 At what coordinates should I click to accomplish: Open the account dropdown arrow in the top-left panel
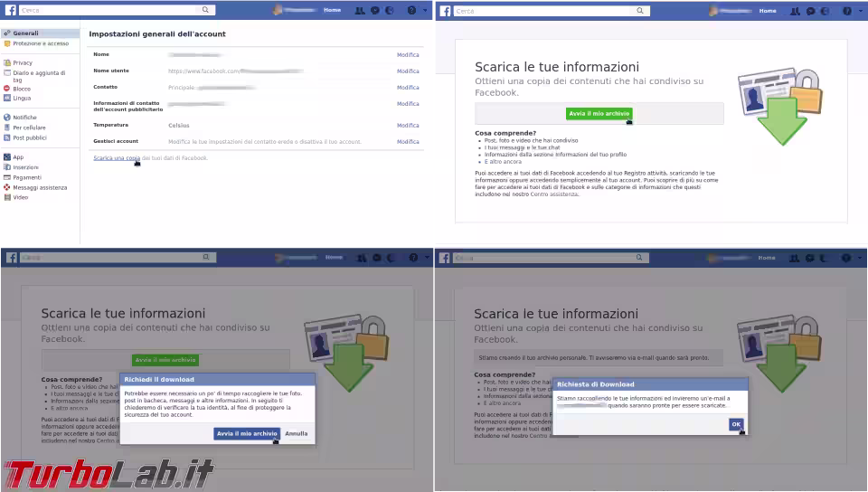425,10
